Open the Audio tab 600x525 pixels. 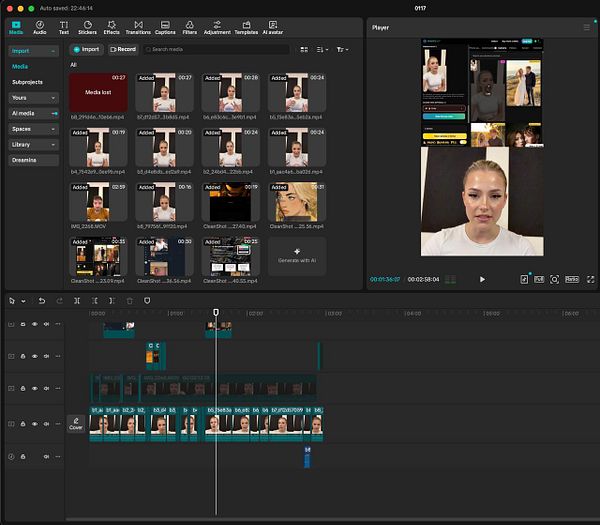(39, 28)
